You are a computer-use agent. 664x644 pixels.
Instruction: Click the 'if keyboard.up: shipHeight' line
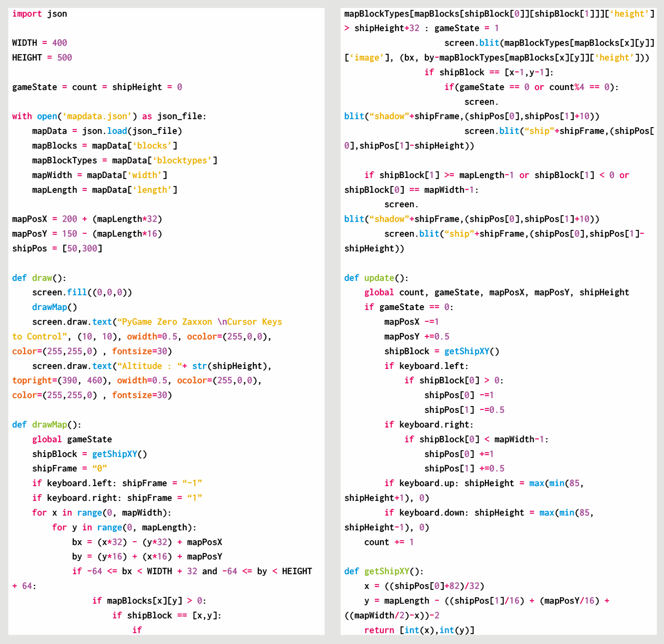point(484,483)
